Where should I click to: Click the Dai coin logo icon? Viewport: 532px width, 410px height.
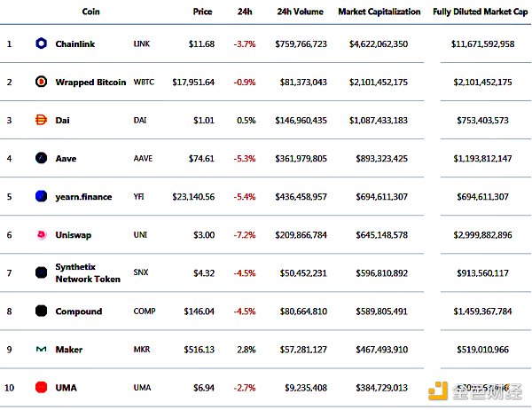tap(41, 120)
